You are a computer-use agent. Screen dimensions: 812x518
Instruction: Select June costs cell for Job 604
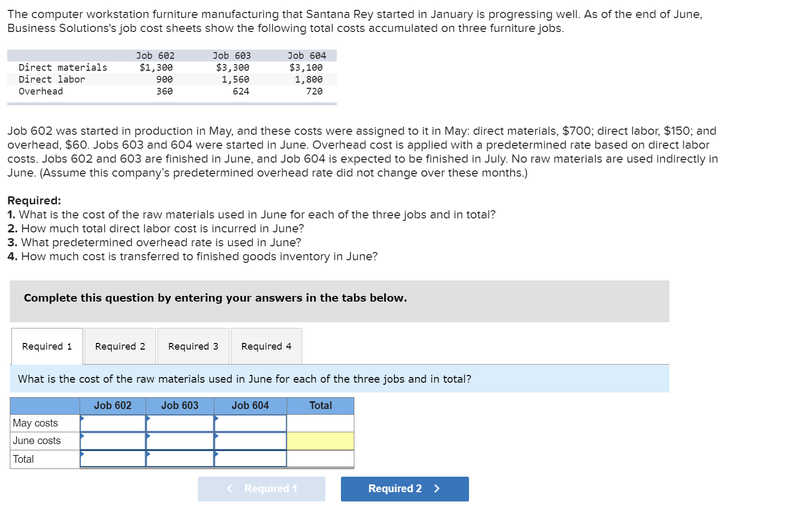pyautogui.click(x=251, y=441)
